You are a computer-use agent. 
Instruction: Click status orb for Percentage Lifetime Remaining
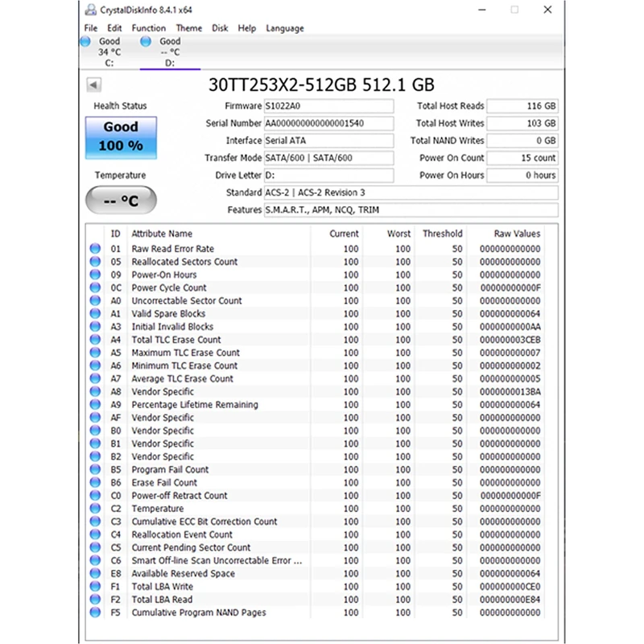95,405
